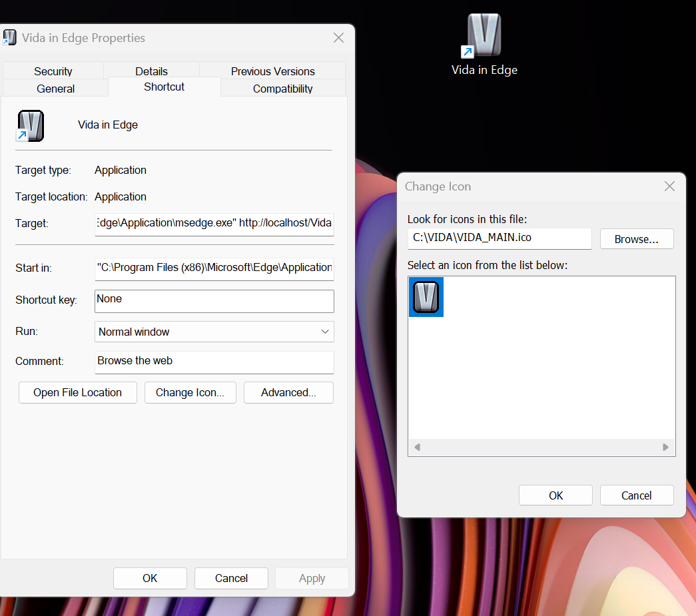Open the Details tab
The height and width of the screenshot is (616, 696).
coord(151,71)
